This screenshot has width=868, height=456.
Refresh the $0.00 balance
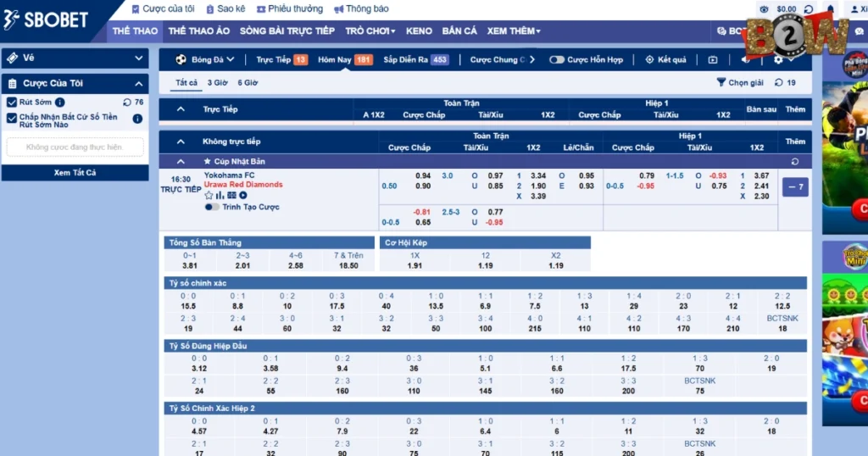[x=808, y=9]
